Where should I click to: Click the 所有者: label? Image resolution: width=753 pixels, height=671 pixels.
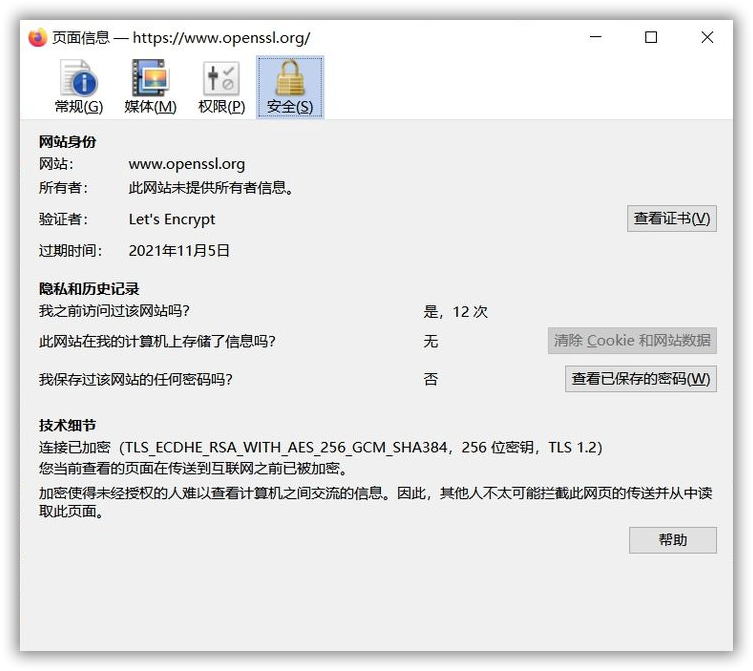coord(63,187)
